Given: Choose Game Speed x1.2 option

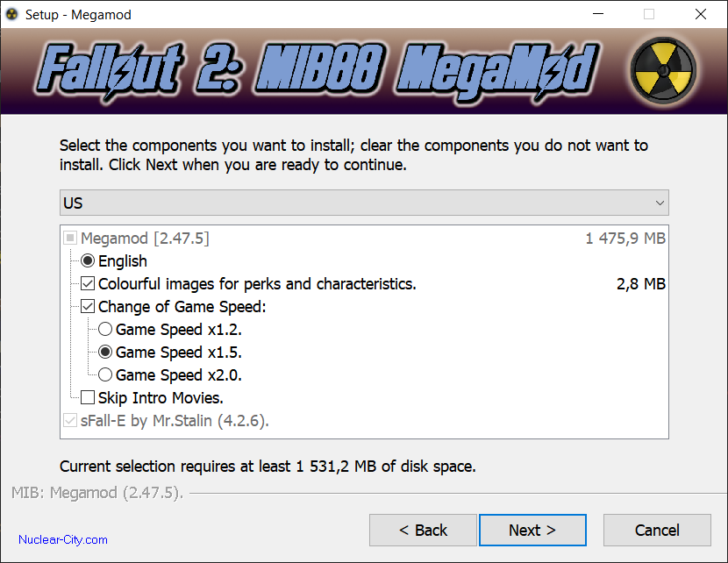Looking at the screenshot, I should [105, 329].
